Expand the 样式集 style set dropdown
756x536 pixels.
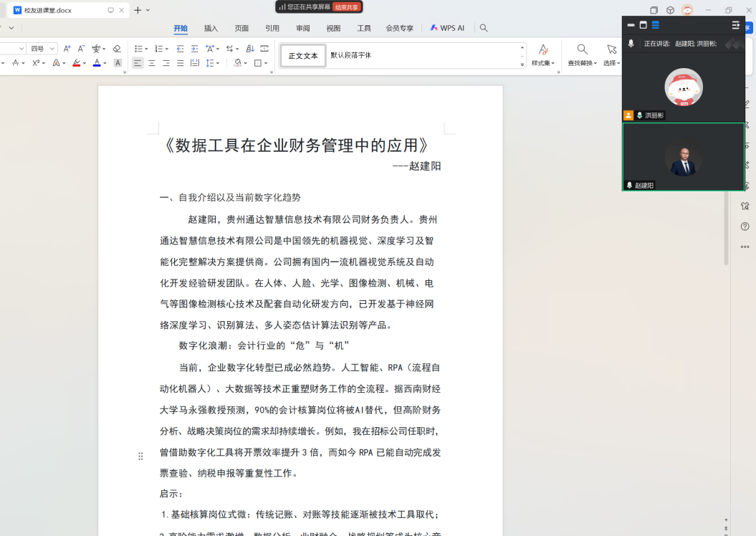543,63
